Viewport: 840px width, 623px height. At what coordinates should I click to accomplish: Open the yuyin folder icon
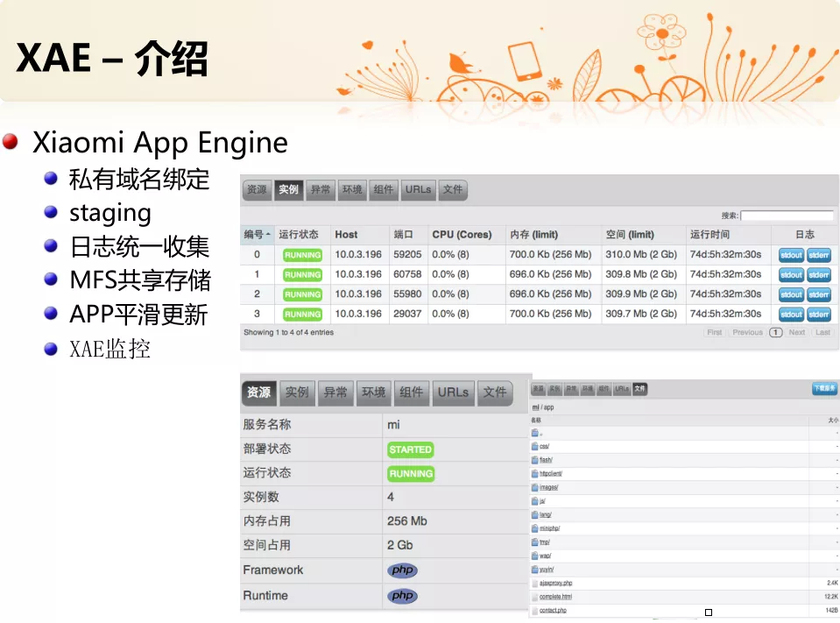click(x=534, y=570)
